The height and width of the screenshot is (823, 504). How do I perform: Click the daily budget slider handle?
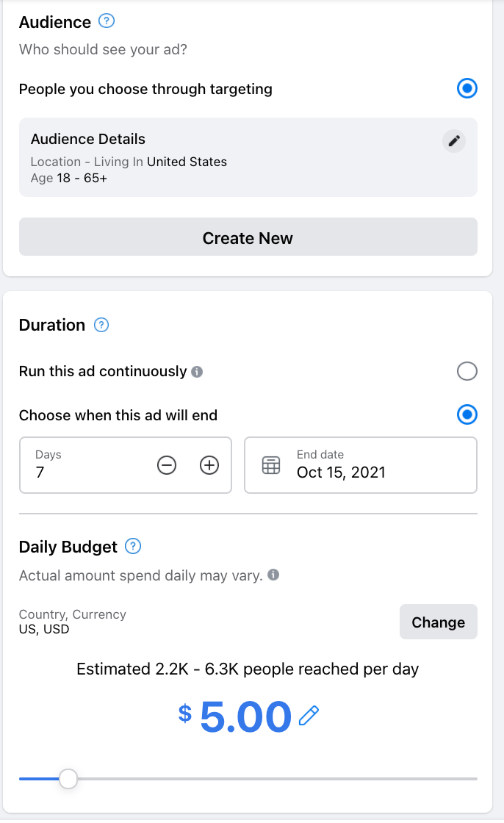(x=68, y=779)
